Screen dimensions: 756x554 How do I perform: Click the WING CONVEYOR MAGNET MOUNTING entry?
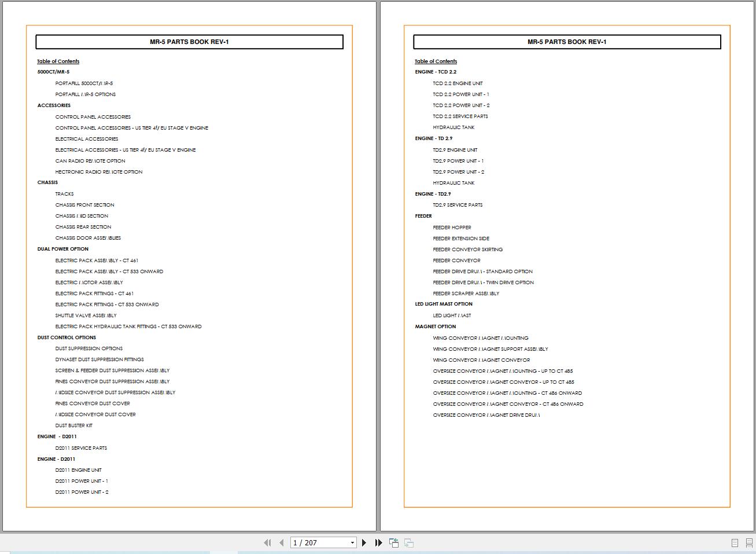point(481,338)
